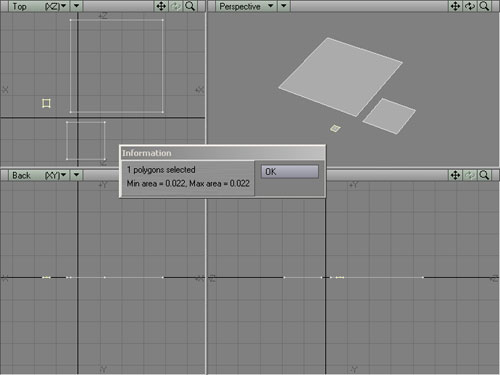Image resolution: width=500 pixels, height=375 pixels.
Task: Click the rotate icon in lower-right viewport
Action: coord(470,175)
